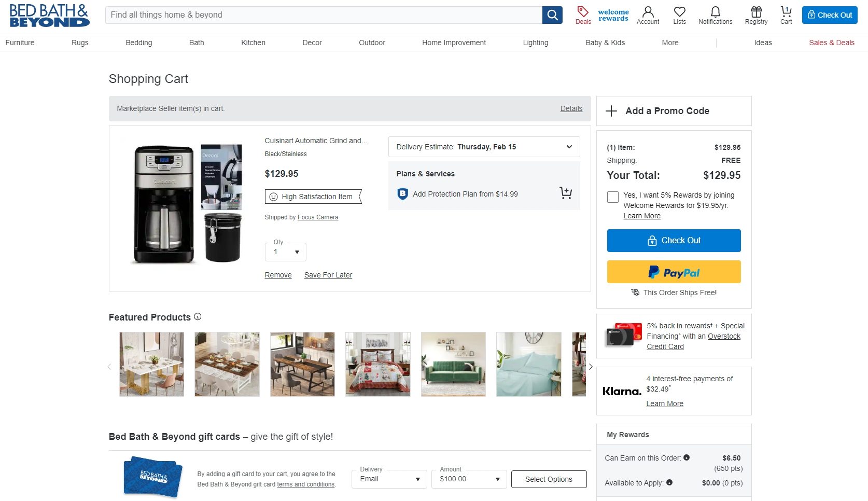Open the Registry gift icon
Image resolution: width=868 pixels, height=501 pixels.
[x=756, y=15]
